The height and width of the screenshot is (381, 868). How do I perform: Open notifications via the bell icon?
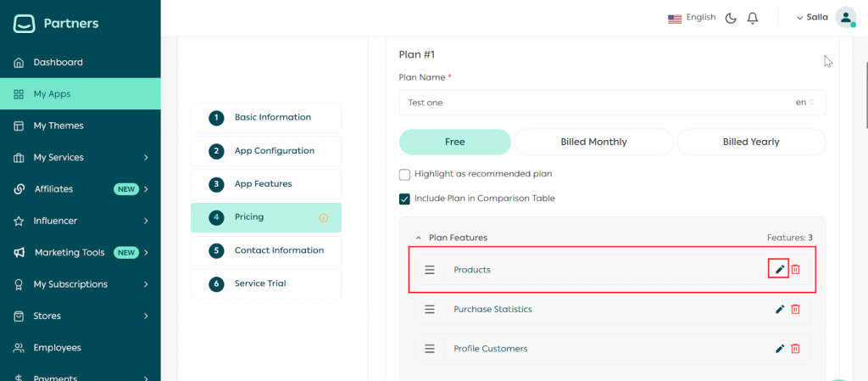[752, 18]
